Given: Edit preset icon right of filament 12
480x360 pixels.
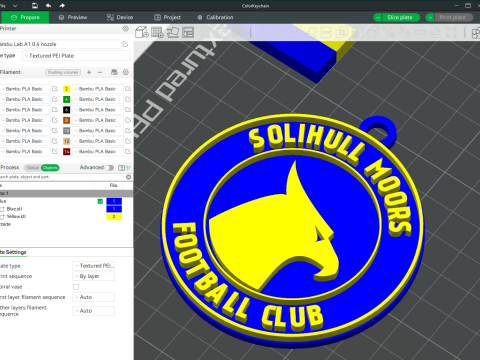Looking at the screenshot, I should pyautogui.click(x=128, y=141).
